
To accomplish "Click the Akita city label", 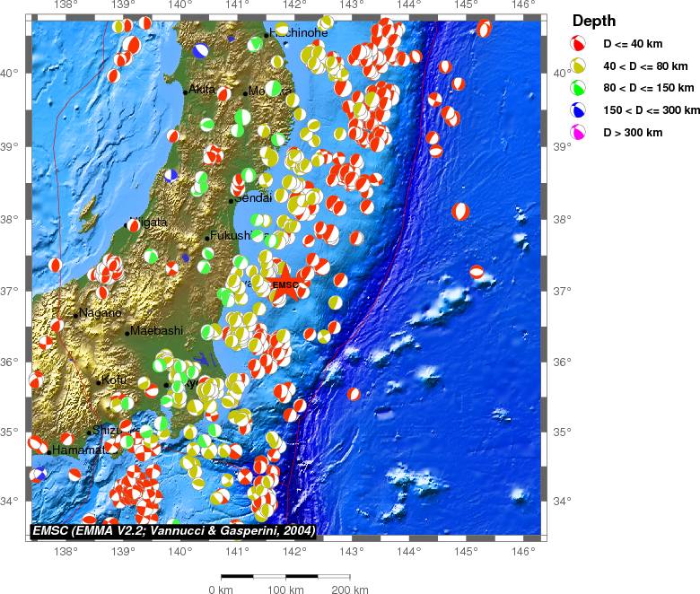I will click(202, 89).
